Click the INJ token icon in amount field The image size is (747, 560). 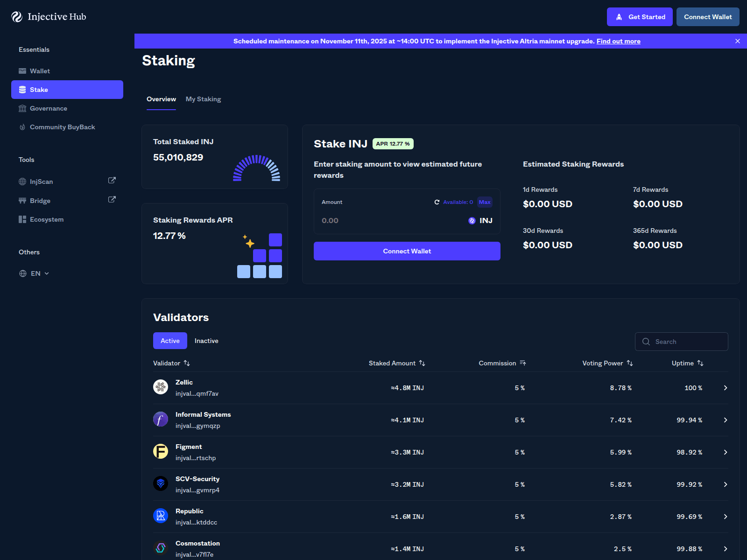(472, 221)
